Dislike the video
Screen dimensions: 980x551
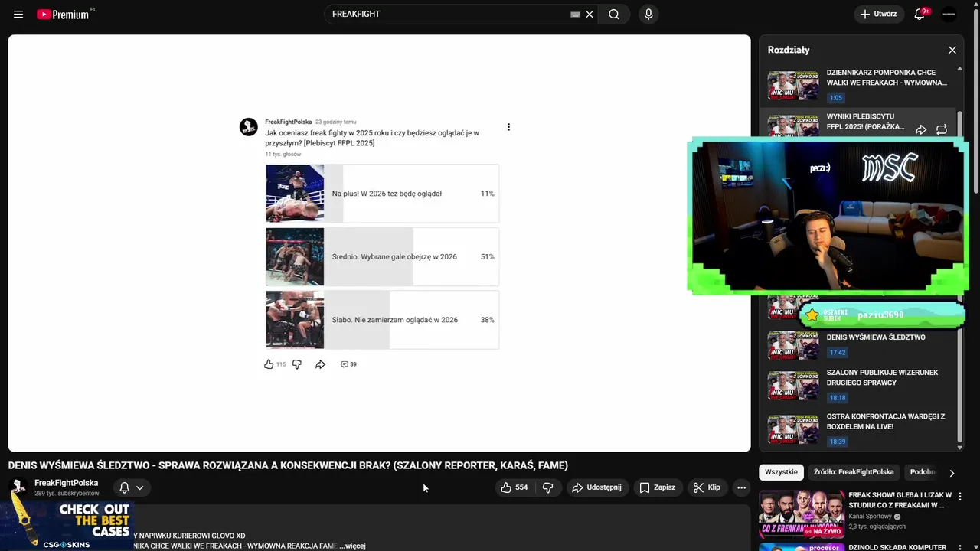547,487
